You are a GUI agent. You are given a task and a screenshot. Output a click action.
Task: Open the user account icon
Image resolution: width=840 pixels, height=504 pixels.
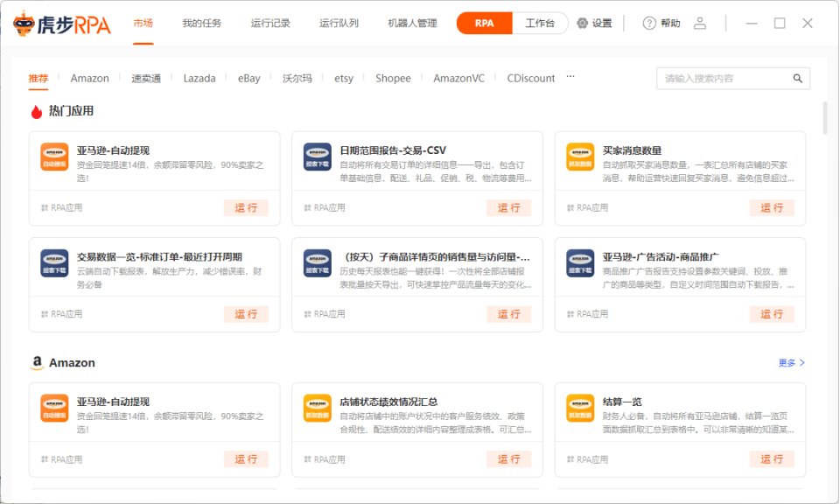[700, 23]
